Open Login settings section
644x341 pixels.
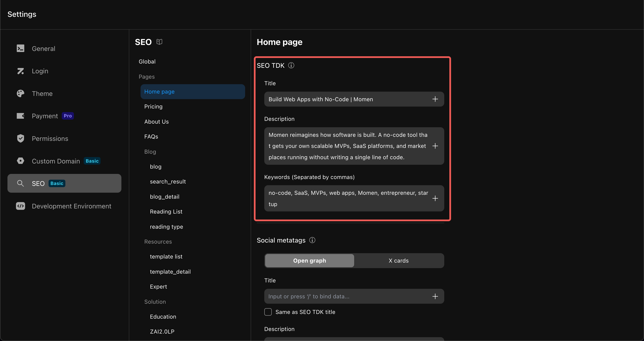coord(64,71)
